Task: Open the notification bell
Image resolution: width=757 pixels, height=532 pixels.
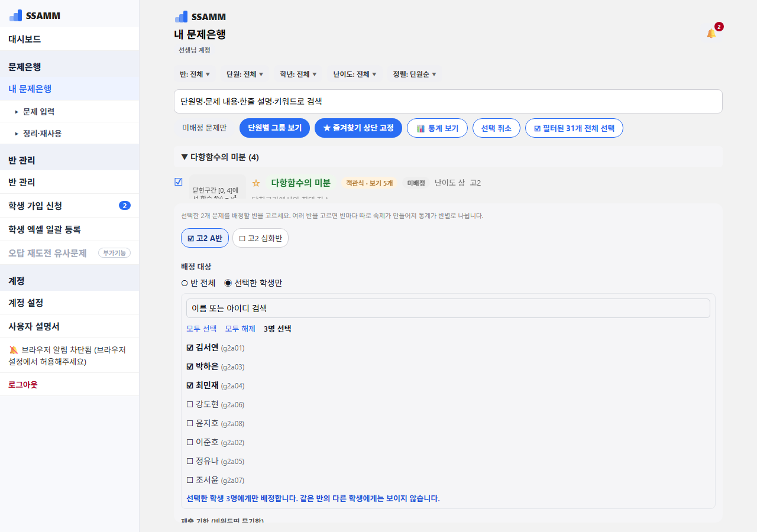Action: click(711, 33)
